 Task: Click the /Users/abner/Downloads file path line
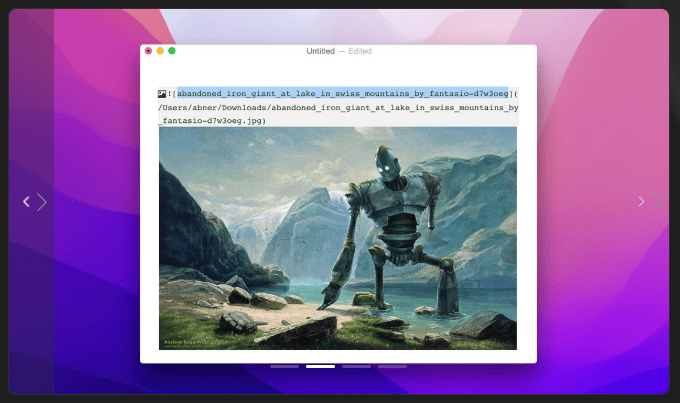[x=338, y=108]
